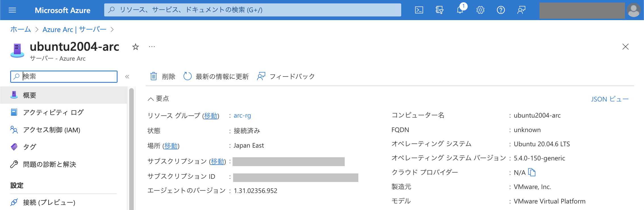The height and width of the screenshot is (210, 644).
Task: Click the sidebar vertical scrollbar
Action: click(131, 149)
